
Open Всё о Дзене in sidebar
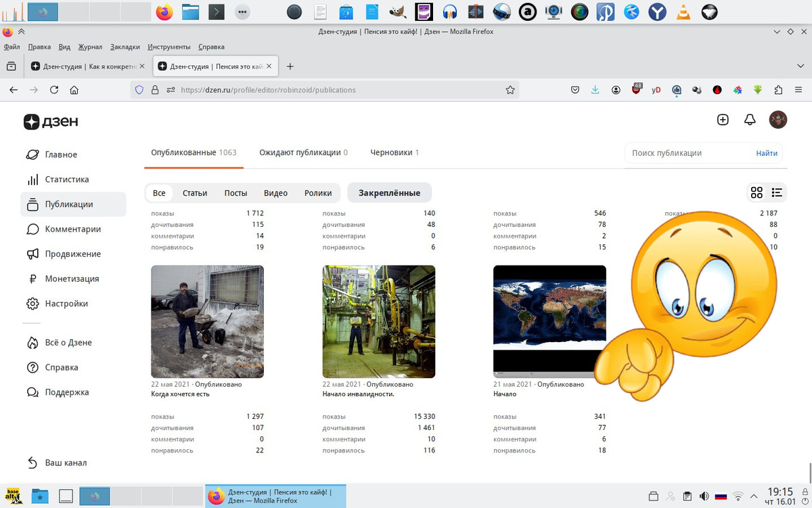click(68, 343)
